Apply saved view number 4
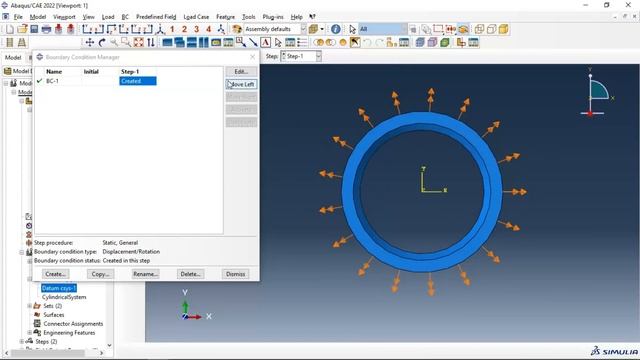 coord(209,29)
